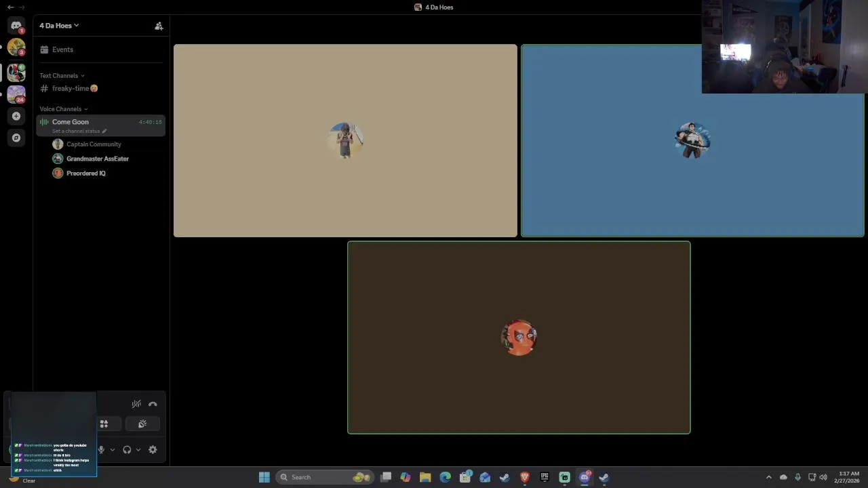Image resolution: width=868 pixels, height=488 pixels.
Task: Open Discord direct messages home icon
Action: 16,26
